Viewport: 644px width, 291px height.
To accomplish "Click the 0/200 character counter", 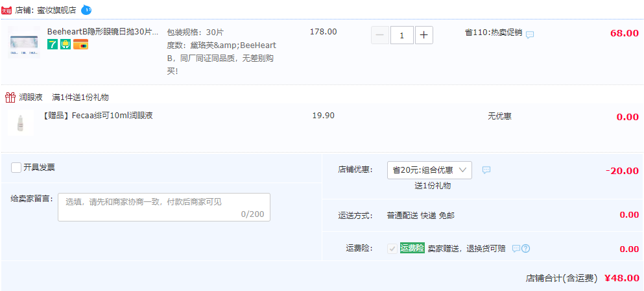I will (252, 214).
